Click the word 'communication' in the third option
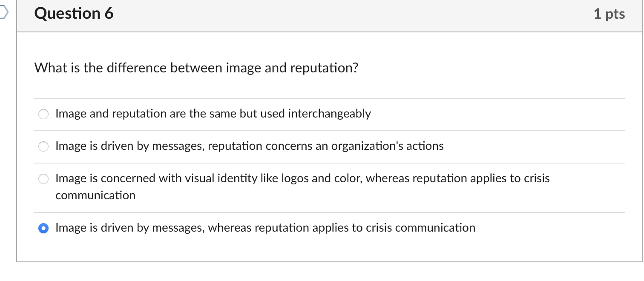This screenshot has height=281, width=644. (95, 195)
